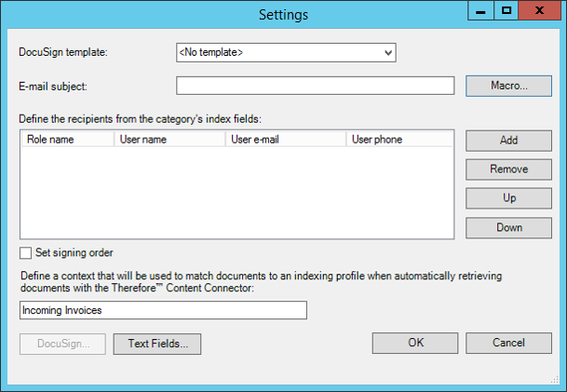Click the Remove recipient button
The image size is (567, 392).
[x=508, y=169]
